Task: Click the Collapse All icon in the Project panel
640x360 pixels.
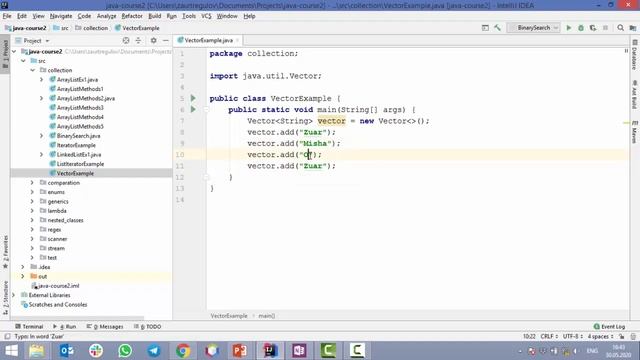Action: [138, 40]
